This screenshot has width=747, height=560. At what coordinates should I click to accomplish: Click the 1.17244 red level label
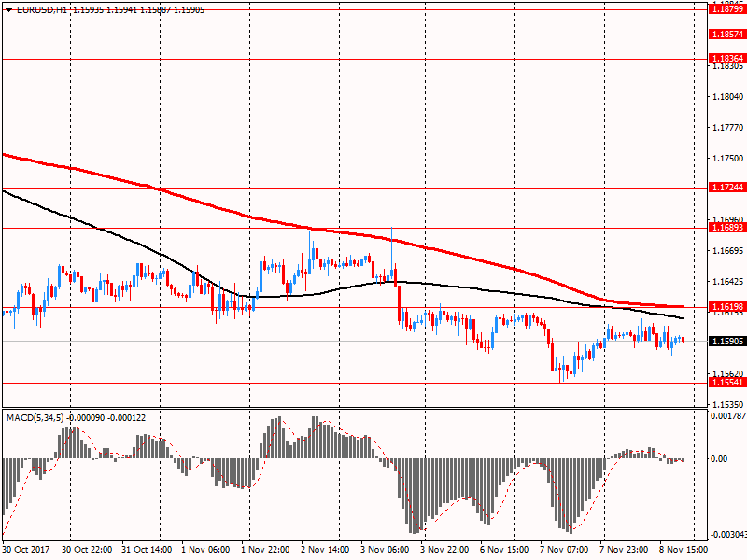(x=727, y=188)
